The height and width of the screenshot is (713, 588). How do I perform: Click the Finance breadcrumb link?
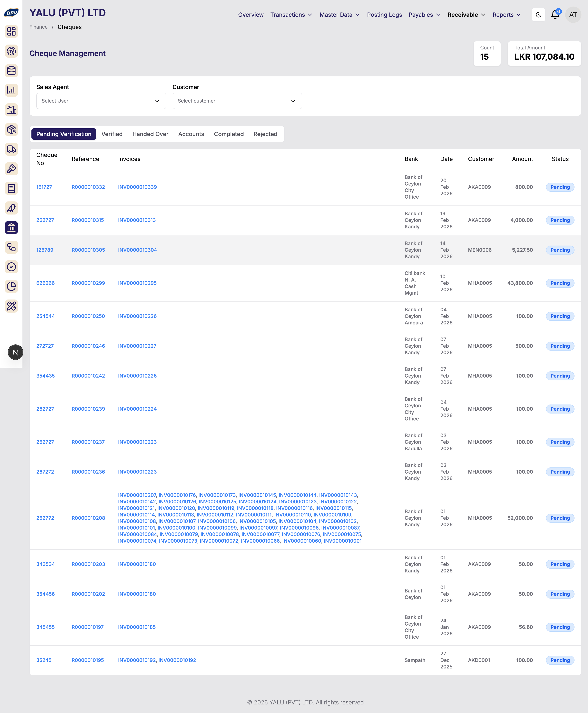(38, 27)
